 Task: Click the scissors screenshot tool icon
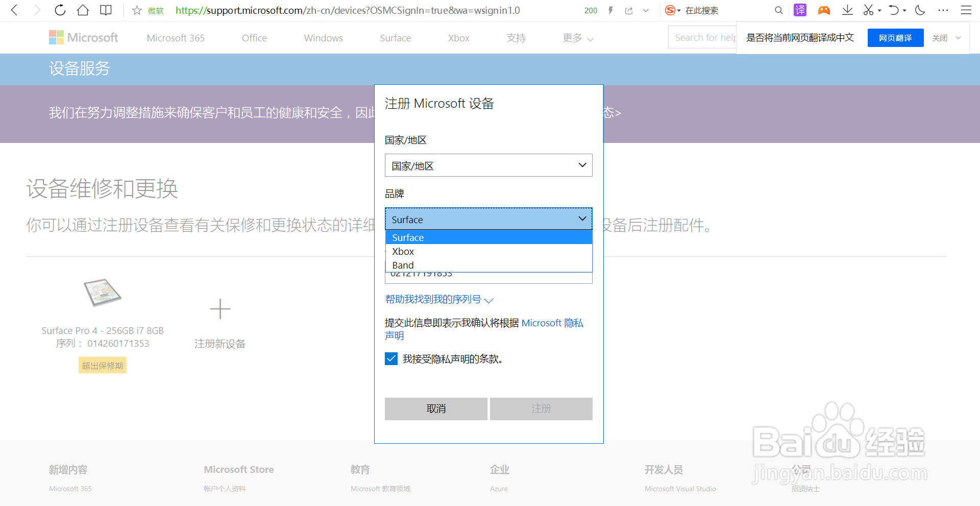click(868, 10)
